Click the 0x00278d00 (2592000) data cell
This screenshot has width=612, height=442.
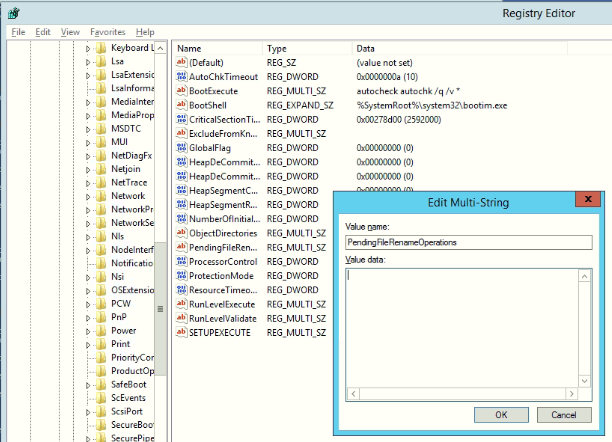399,119
